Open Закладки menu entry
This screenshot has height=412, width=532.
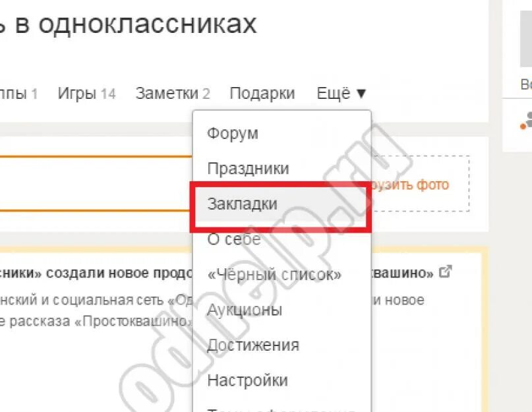pos(281,204)
